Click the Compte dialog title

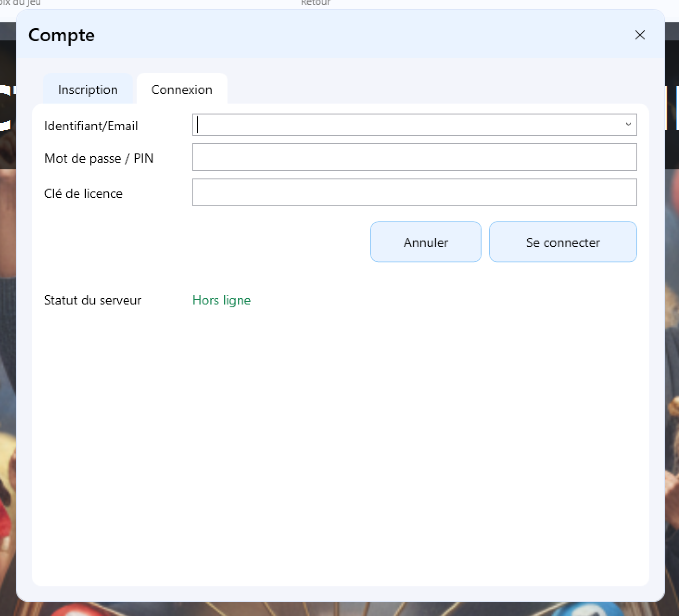pos(62,35)
